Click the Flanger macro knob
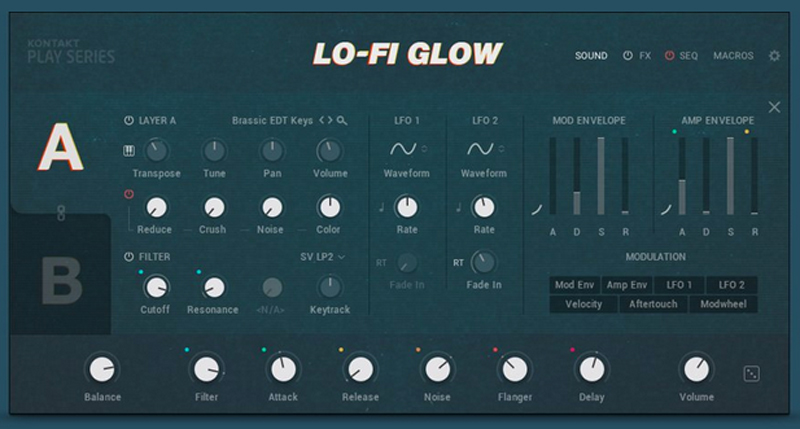The width and height of the screenshot is (800, 429). pos(514,369)
